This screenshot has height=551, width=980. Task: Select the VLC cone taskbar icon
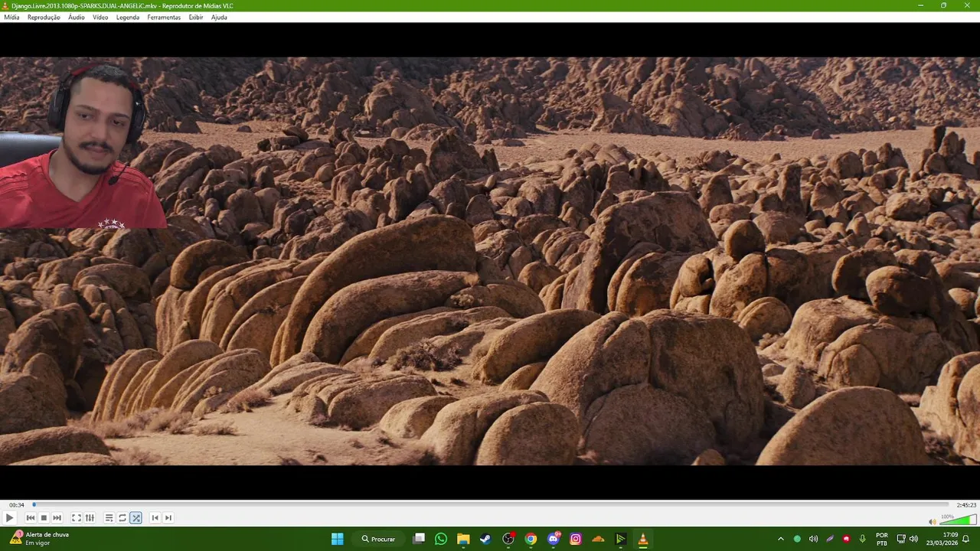point(643,539)
